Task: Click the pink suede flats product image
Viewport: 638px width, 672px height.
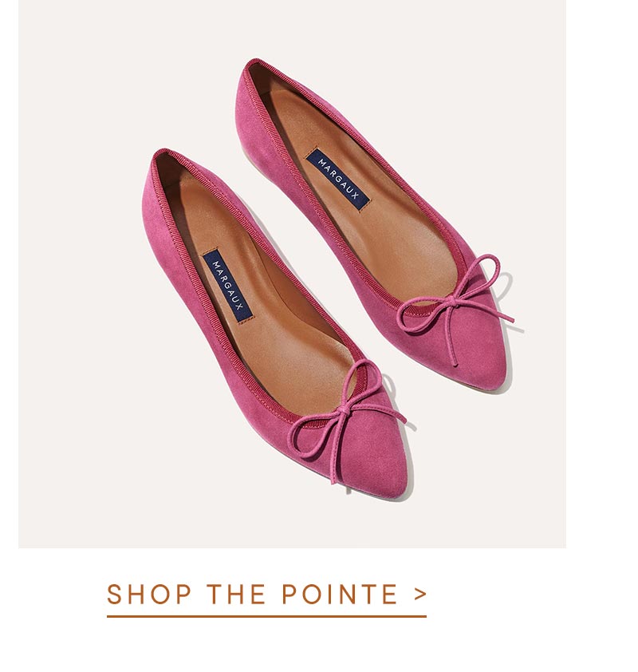Action: point(292,274)
